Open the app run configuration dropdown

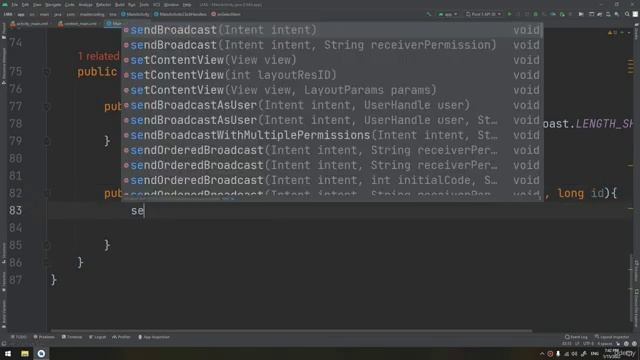[448, 14]
